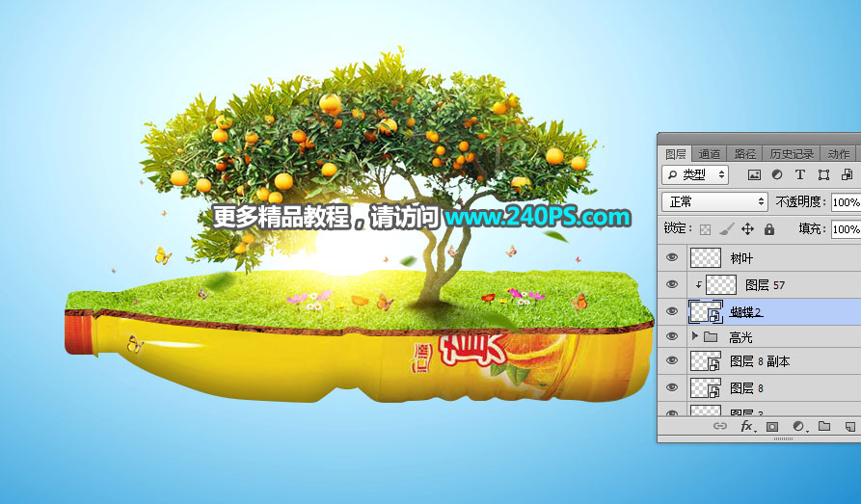The width and height of the screenshot is (861, 504).
Task: Create new fill or adjustment layer
Action: click(x=798, y=426)
